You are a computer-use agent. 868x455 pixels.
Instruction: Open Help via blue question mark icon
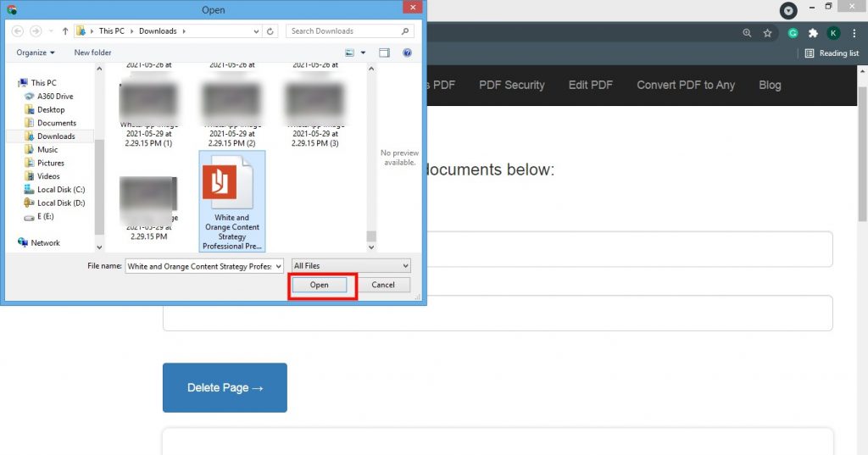(407, 53)
